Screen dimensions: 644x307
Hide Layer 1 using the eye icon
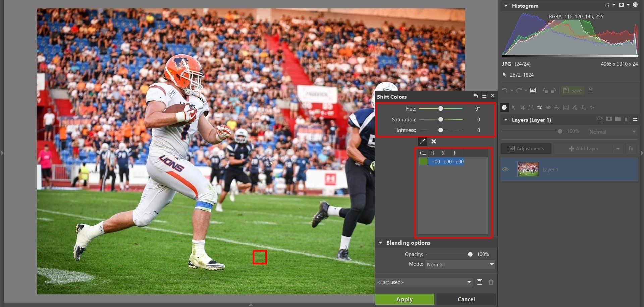pos(505,169)
